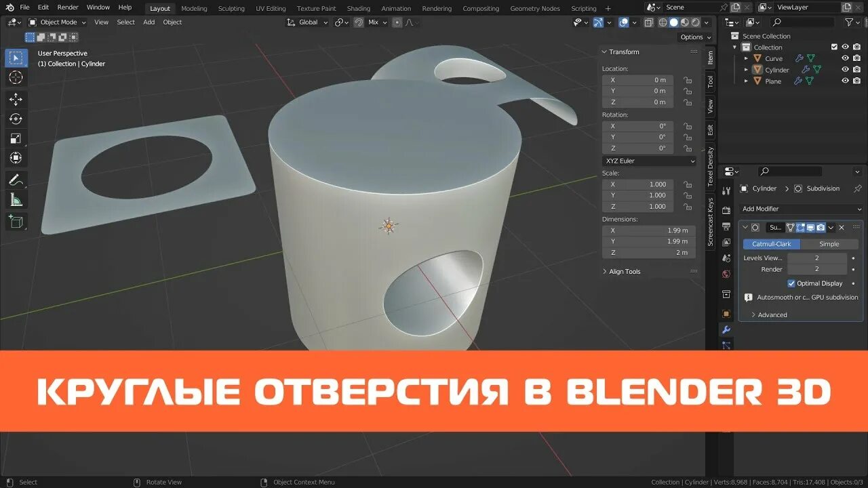Switch to solid viewport shading

point(673,22)
